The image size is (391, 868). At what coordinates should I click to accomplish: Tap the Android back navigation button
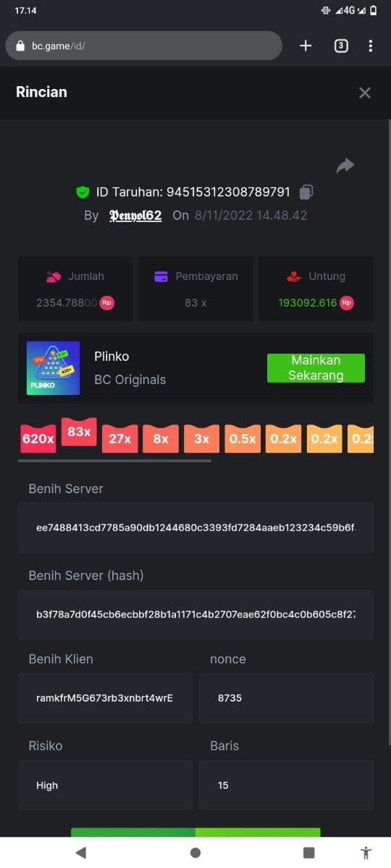(x=81, y=853)
